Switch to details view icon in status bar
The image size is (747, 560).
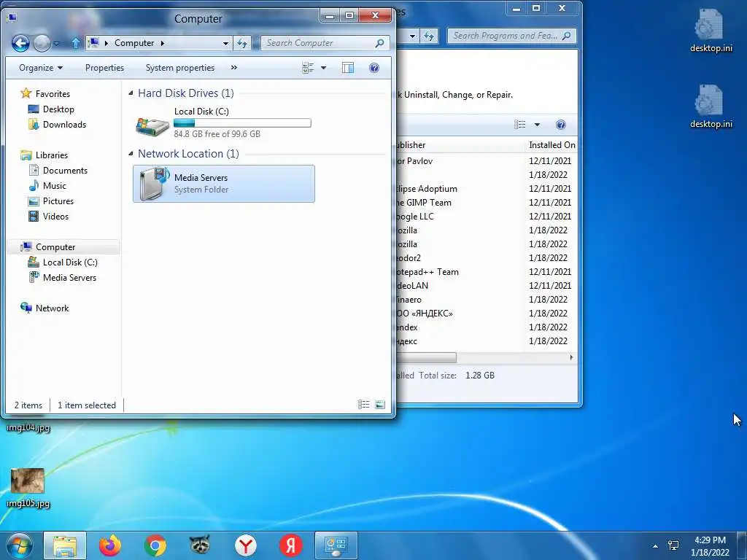pos(363,405)
